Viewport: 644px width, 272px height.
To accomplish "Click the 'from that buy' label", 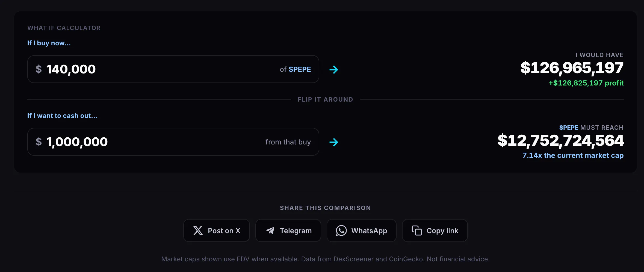I will [x=288, y=142].
